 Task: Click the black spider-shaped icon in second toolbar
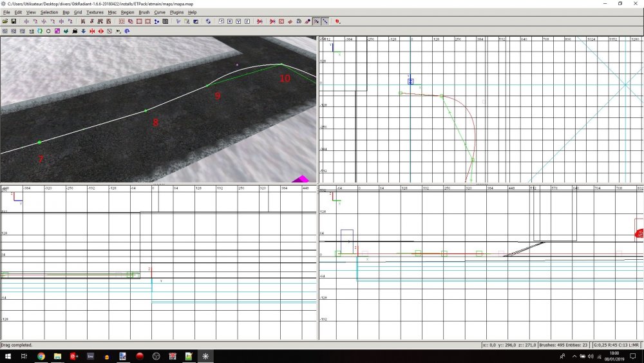75,31
